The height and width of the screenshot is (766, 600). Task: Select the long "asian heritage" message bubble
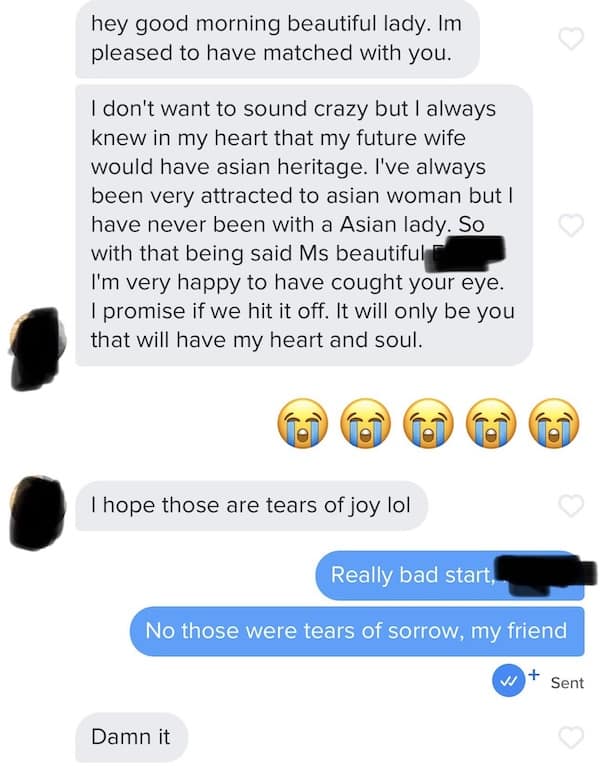(x=303, y=225)
